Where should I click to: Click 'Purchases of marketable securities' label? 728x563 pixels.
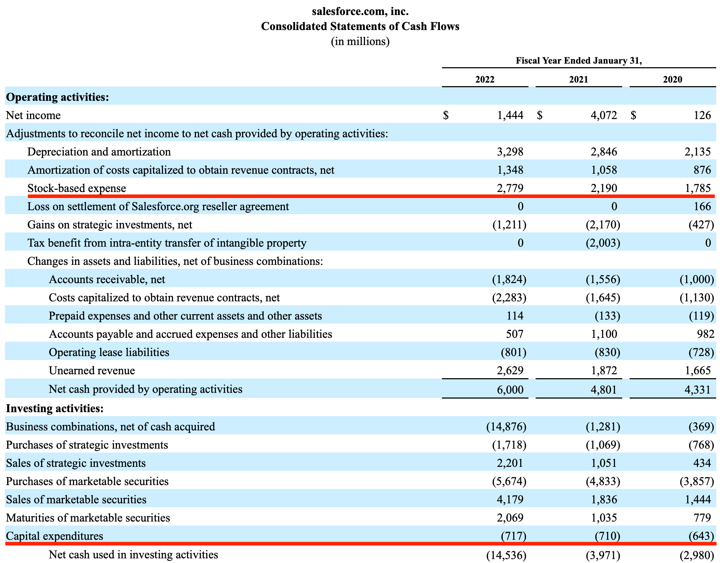87,481
